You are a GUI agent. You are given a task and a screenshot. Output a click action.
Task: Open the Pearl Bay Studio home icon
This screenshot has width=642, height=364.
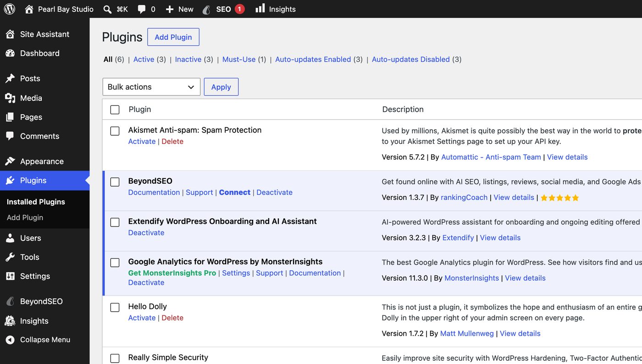click(x=29, y=9)
